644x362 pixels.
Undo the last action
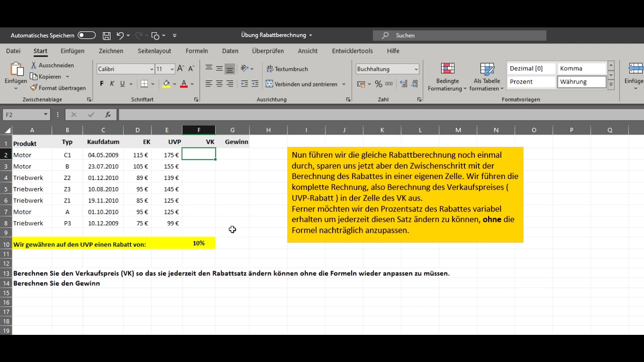pos(120,35)
